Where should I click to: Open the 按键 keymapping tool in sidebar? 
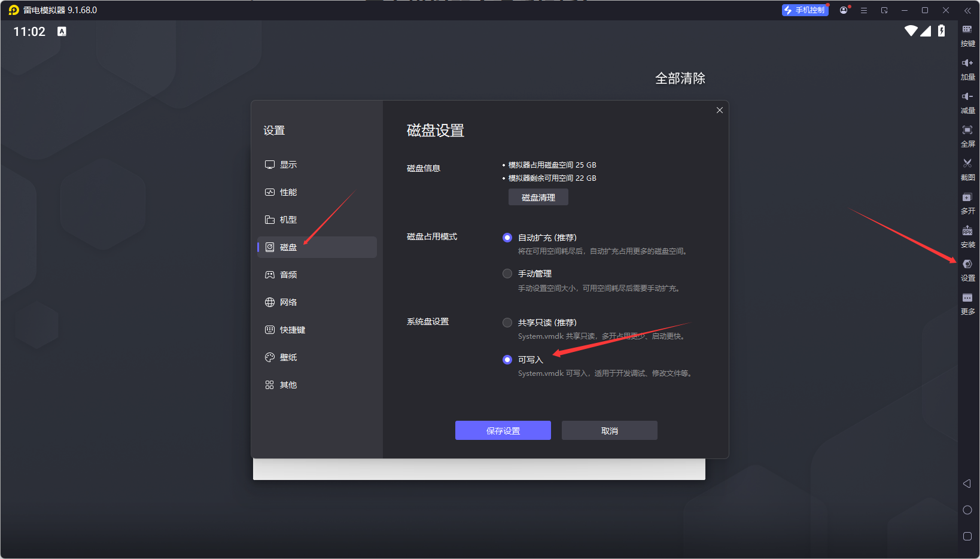click(967, 35)
